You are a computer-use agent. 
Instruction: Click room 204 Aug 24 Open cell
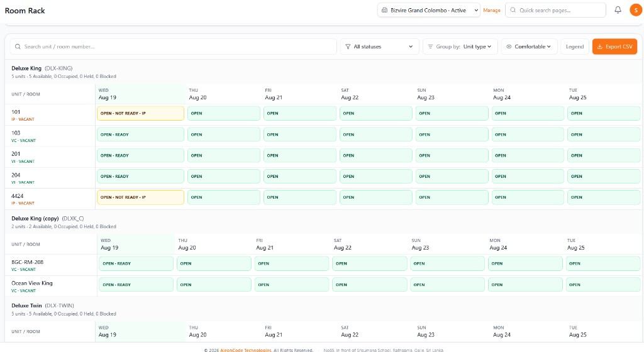[x=528, y=177]
